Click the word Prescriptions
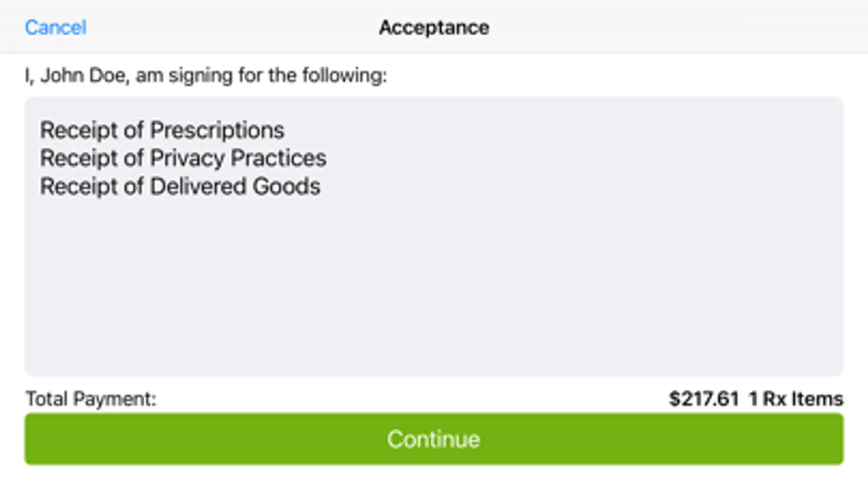The width and height of the screenshot is (868, 489). pos(217,130)
